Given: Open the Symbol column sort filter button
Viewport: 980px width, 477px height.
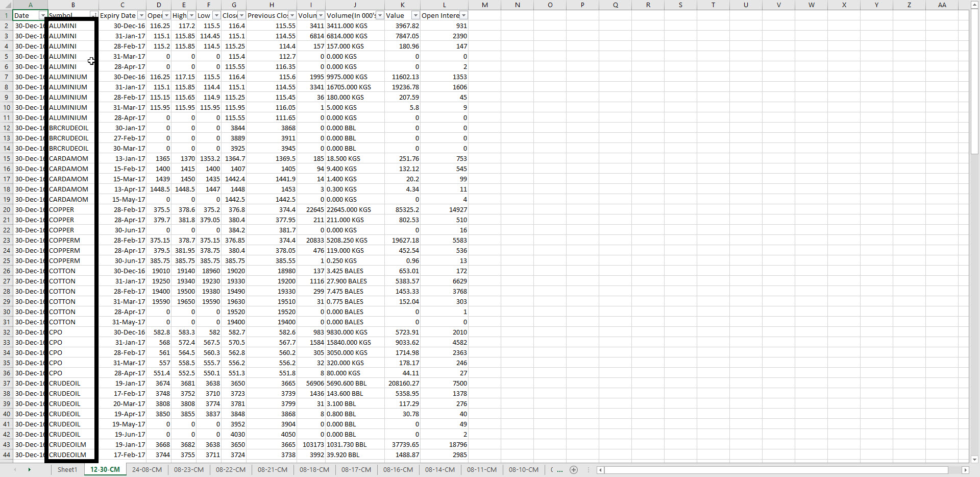Looking at the screenshot, I should click(93, 15).
